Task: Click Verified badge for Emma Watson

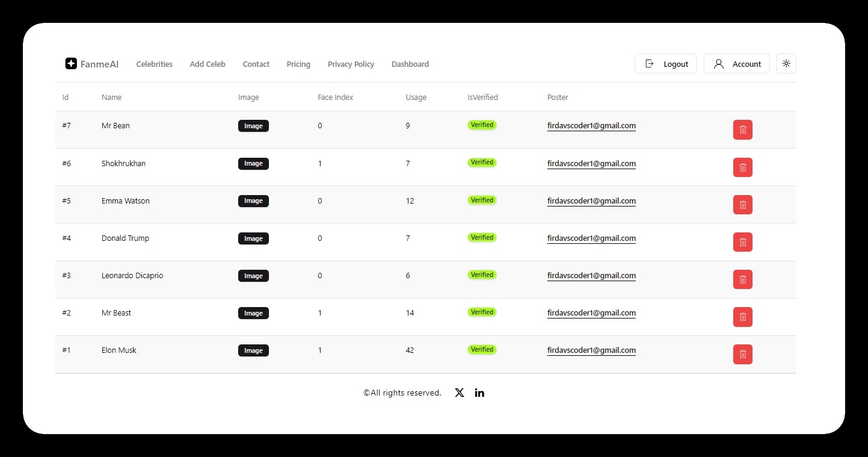Action: (482, 200)
